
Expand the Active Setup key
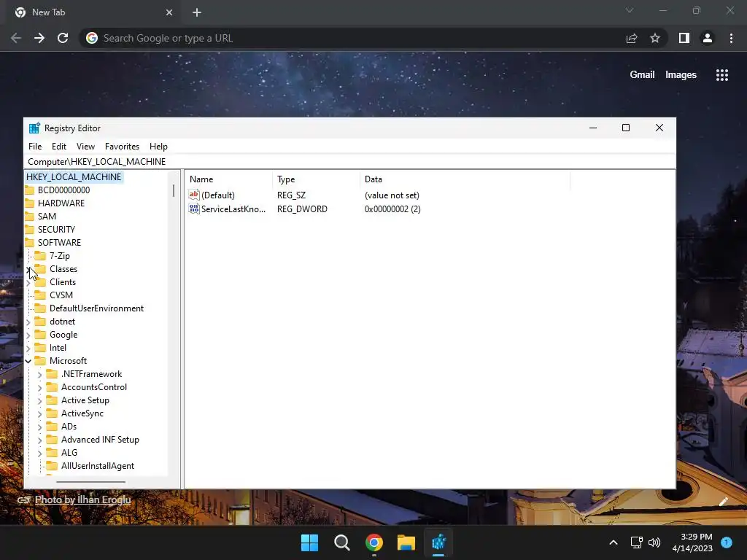click(39, 401)
